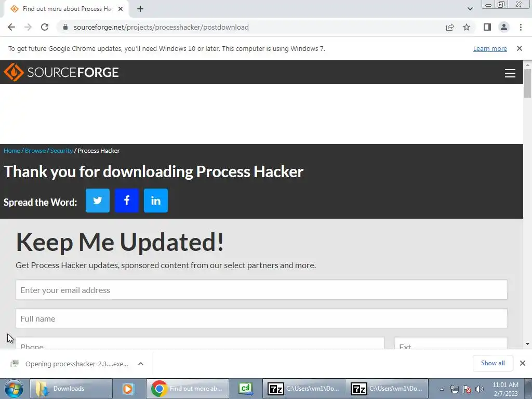Open Downloads folder in taskbar

coord(71,389)
